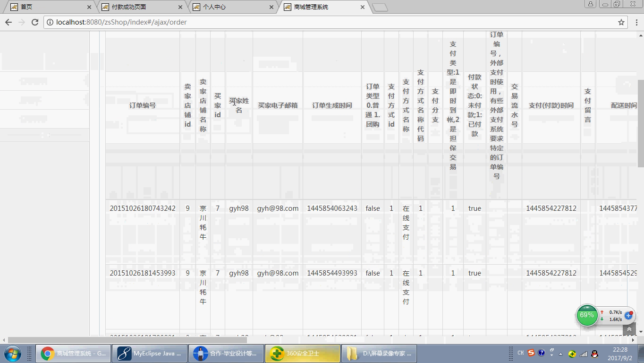Click the 订单编号 column header
The image size is (644, 363).
(143, 105)
